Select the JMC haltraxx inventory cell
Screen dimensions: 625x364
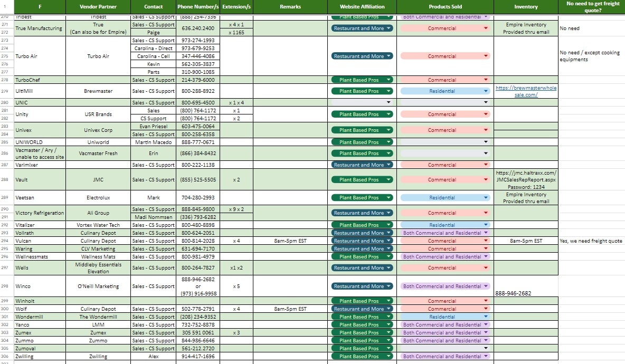[x=526, y=179]
